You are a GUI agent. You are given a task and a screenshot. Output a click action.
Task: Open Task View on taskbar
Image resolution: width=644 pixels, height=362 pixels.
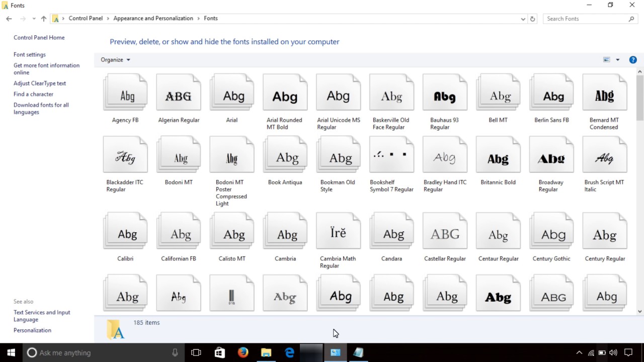[x=196, y=352]
